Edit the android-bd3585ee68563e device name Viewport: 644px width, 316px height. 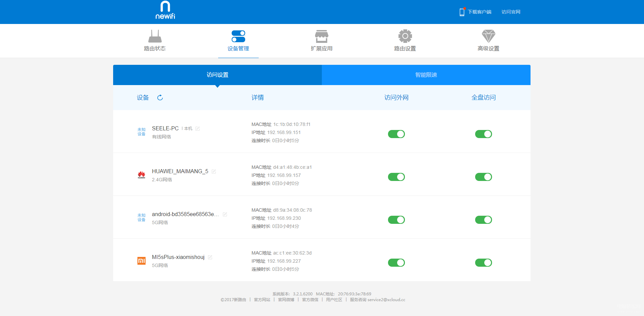click(225, 214)
